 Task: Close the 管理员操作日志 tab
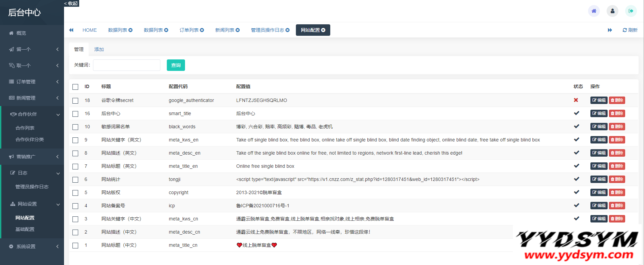(x=288, y=30)
